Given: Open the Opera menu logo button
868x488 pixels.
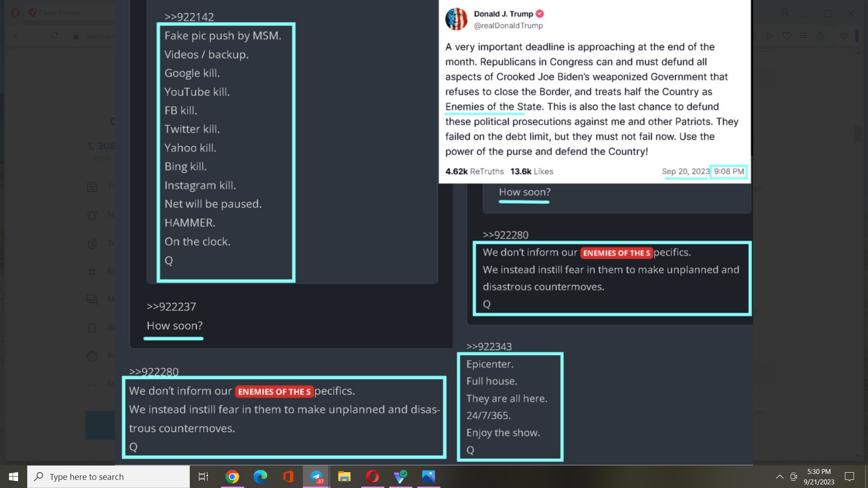Looking at the screenshot, I should pos(15,13).
